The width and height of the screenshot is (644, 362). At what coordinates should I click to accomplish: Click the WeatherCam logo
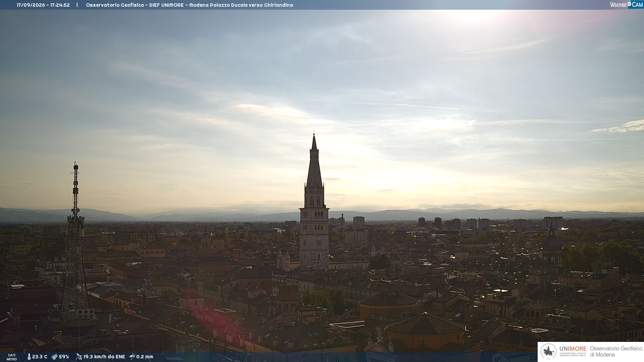pos(626,5)
